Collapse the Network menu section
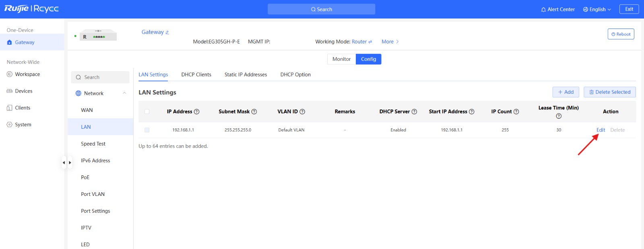The image size is (644, 249). 124,93
